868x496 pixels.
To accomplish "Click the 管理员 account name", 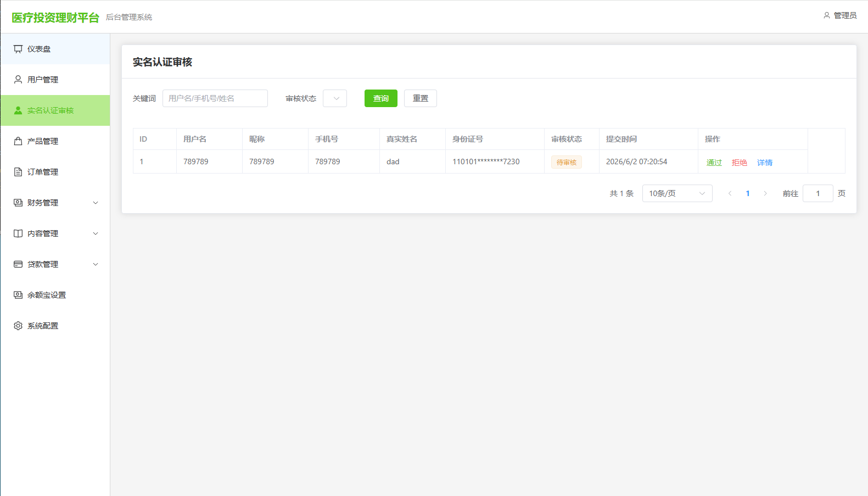I will tap(845, 15).
